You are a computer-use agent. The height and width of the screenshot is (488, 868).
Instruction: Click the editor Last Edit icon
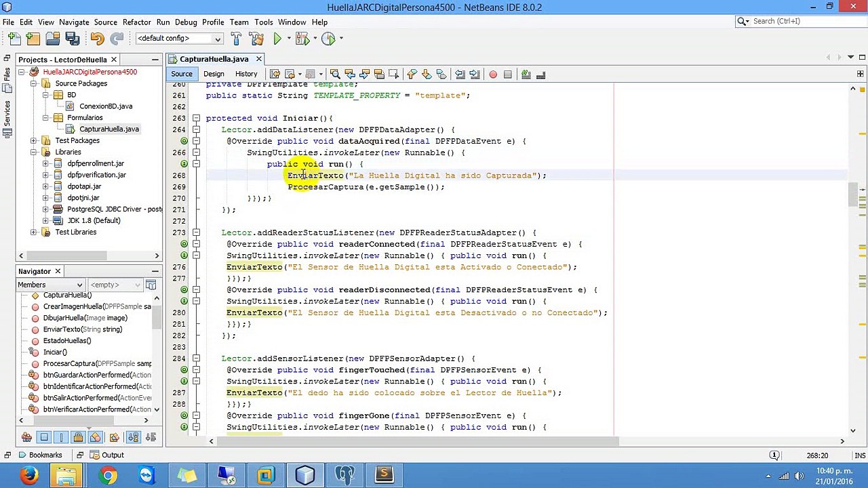point(275,74)
